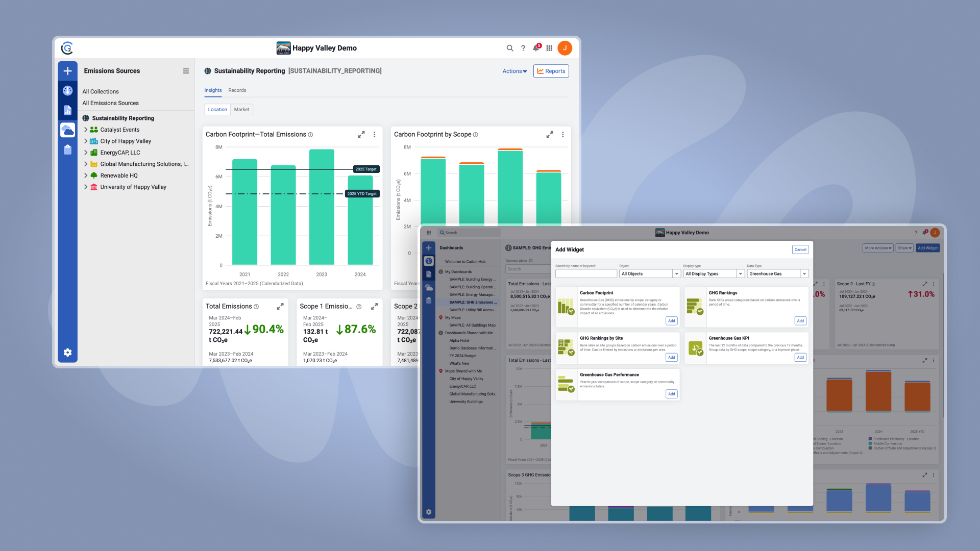Open the All Display Types dropdown
Viewport: 980px width, 551px height.
tap(714, 274)
